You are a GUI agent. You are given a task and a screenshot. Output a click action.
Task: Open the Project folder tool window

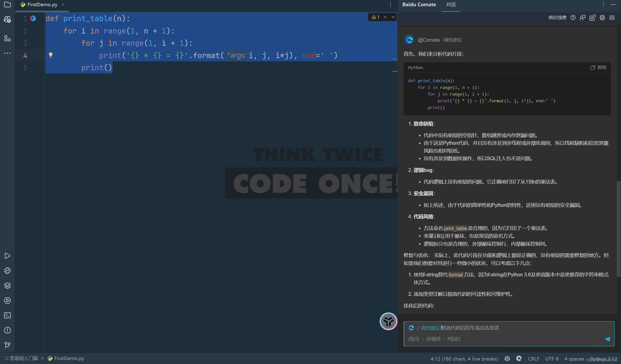point(7,4)
